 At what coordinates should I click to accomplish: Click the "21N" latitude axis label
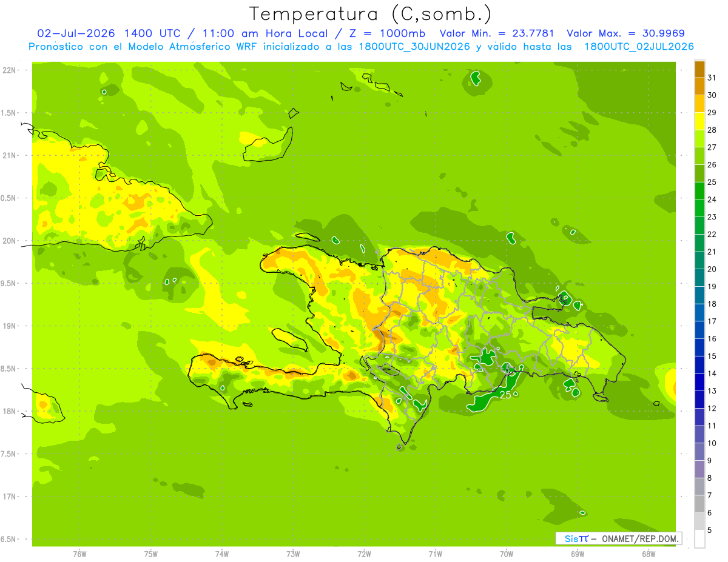[10, 156]
